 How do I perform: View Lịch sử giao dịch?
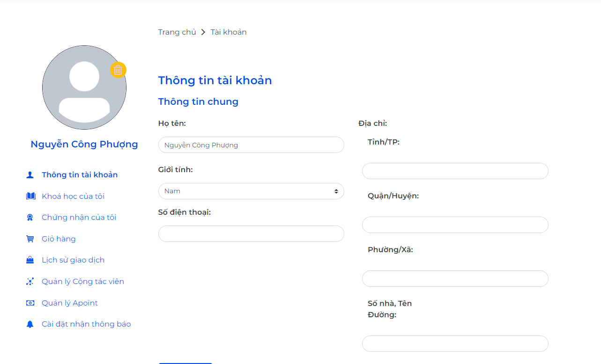click(x=73, y=260)
